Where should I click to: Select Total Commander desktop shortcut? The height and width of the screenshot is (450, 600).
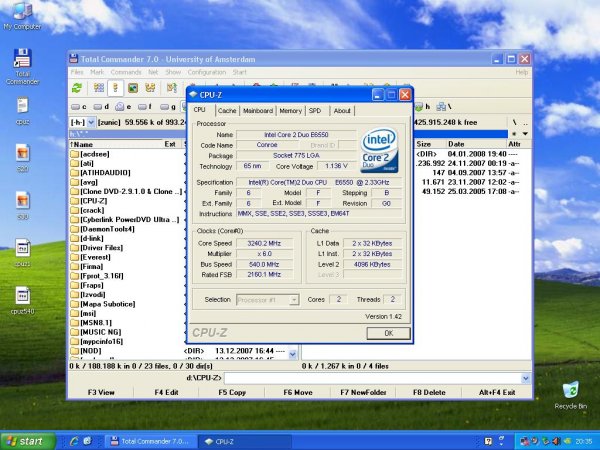pos(22,67)
